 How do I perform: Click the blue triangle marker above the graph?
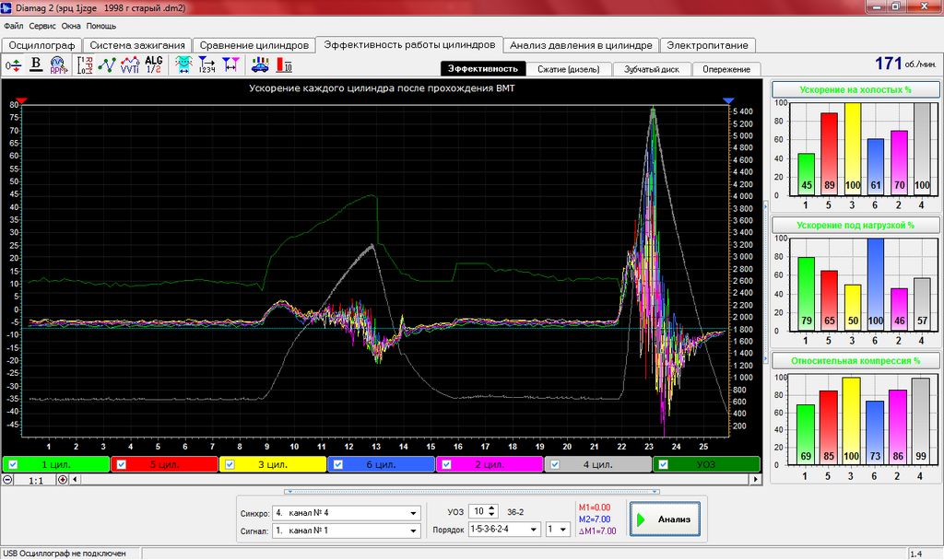click(728, 100)
